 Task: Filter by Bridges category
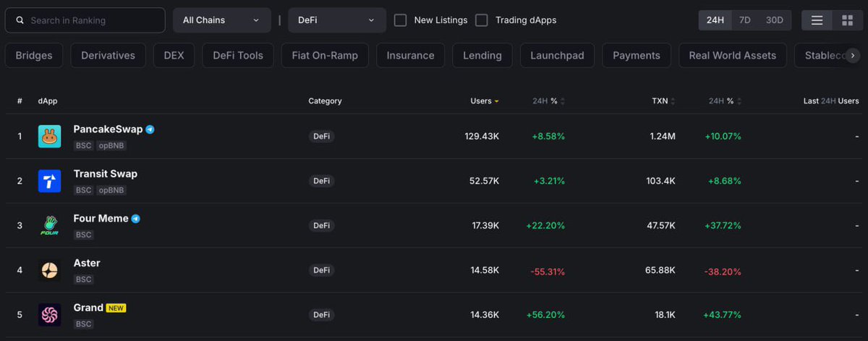click(34, 55)
